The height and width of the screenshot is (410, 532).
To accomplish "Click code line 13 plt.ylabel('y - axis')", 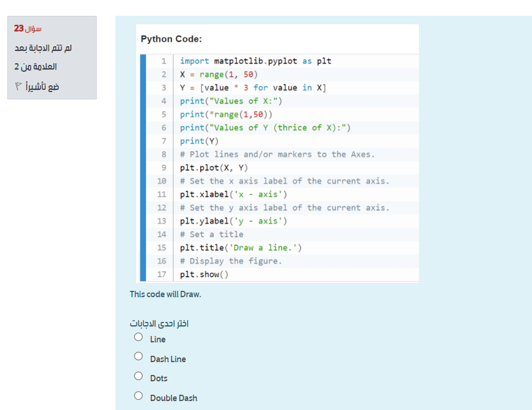I will (x=233, y=221).
